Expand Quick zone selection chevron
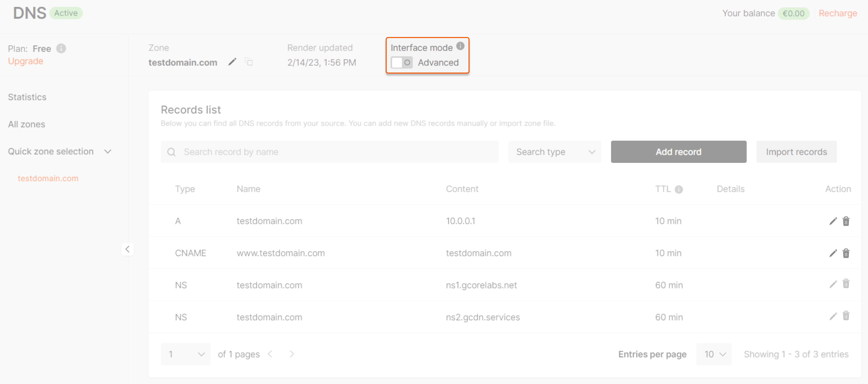Image resolution: width=868 pixels, height=384 pixels. [x=108, y=152]
